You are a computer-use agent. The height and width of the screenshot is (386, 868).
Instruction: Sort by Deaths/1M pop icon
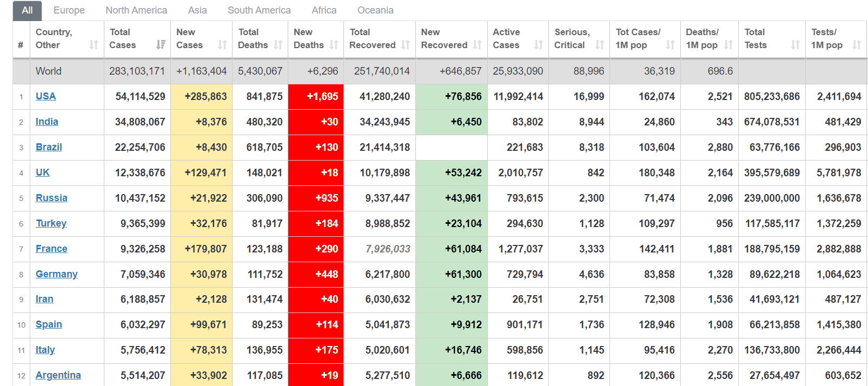coord(728,45)
